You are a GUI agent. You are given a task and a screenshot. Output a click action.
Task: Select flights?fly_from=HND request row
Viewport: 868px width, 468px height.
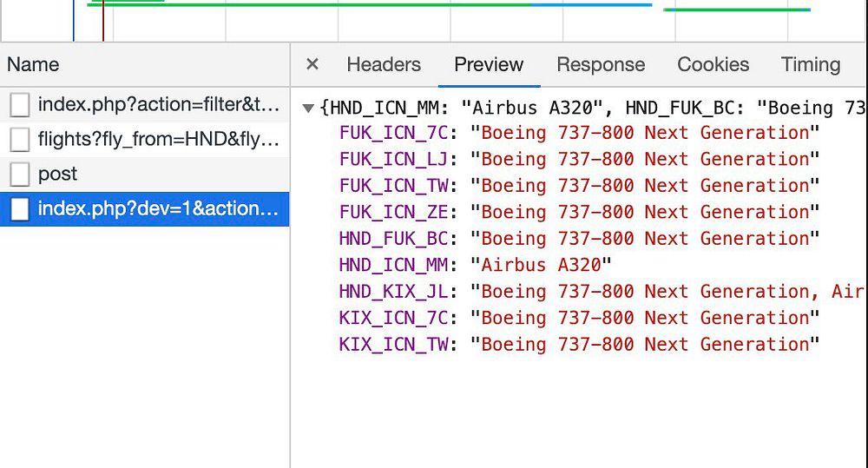(144, 139)
